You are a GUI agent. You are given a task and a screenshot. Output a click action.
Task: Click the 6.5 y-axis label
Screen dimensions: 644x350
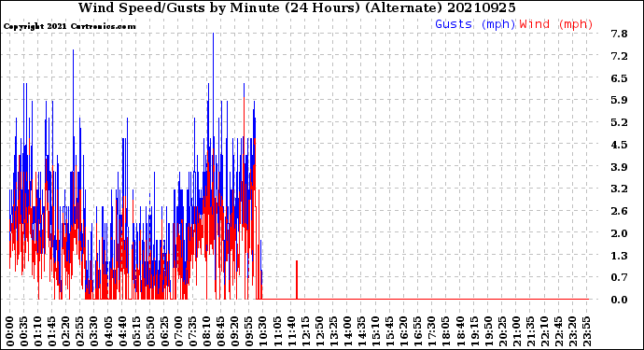(x=619, y=78)
